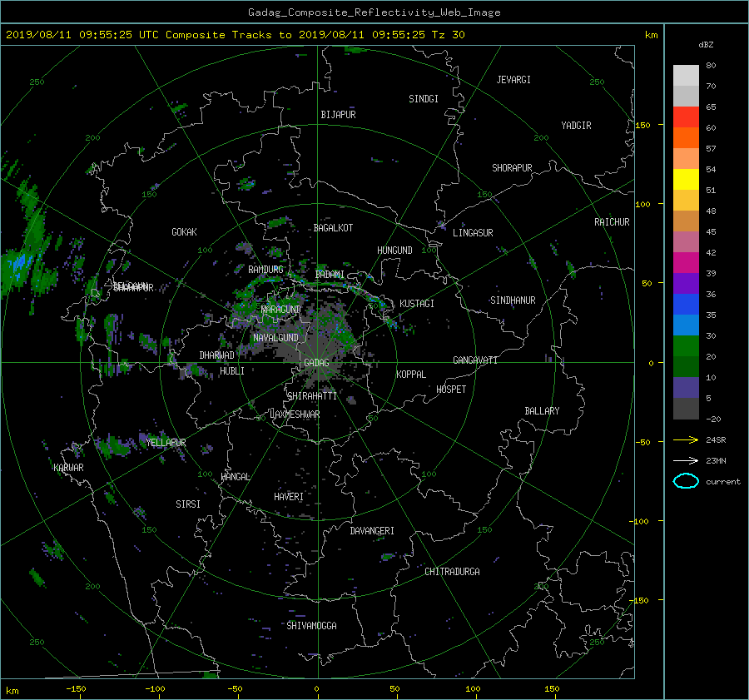The height and width of the screenshot is (700, 749).
Task: Click the '80' dBZ legend value
Action: point(711,66)
